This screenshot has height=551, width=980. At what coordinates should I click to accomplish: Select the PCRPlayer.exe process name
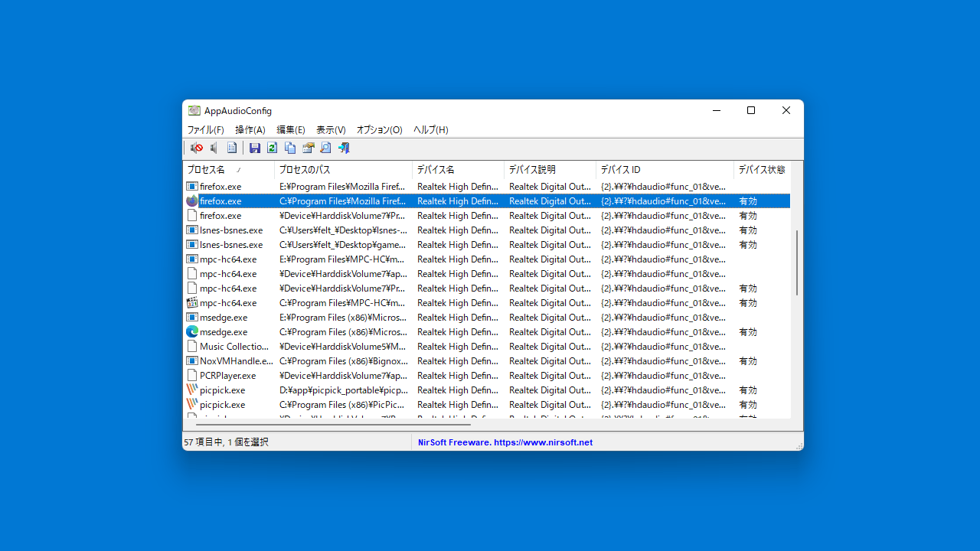228,375
